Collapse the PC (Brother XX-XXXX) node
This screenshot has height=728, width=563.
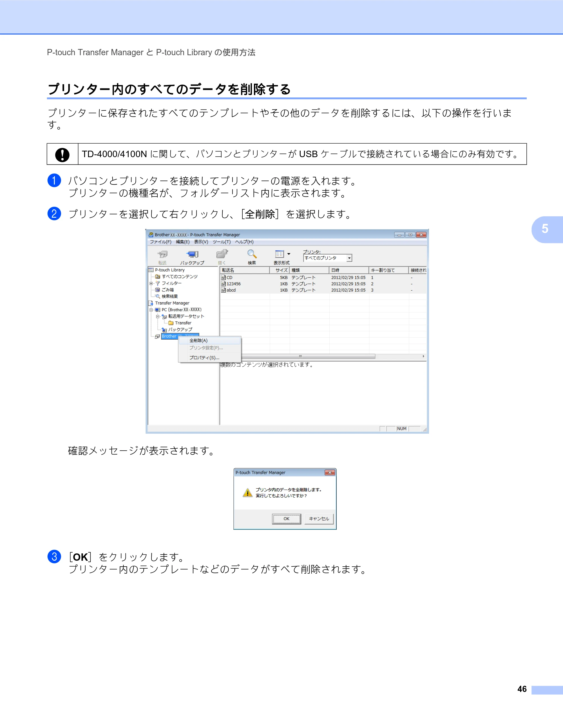tap(151, 310)
